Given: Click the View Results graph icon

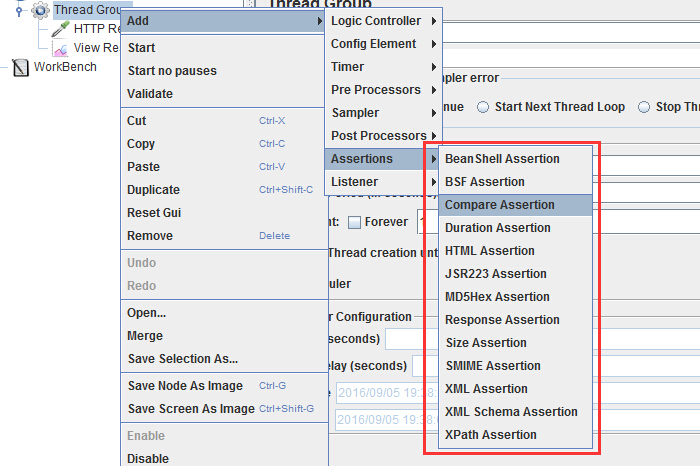Looking at the screenshot, I should [x=60, y=48].
